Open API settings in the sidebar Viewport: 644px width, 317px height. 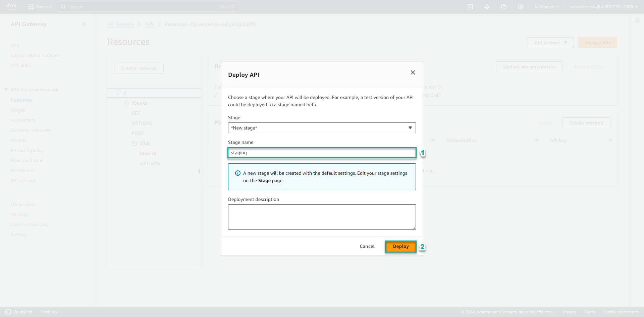[x=23, y=180]
